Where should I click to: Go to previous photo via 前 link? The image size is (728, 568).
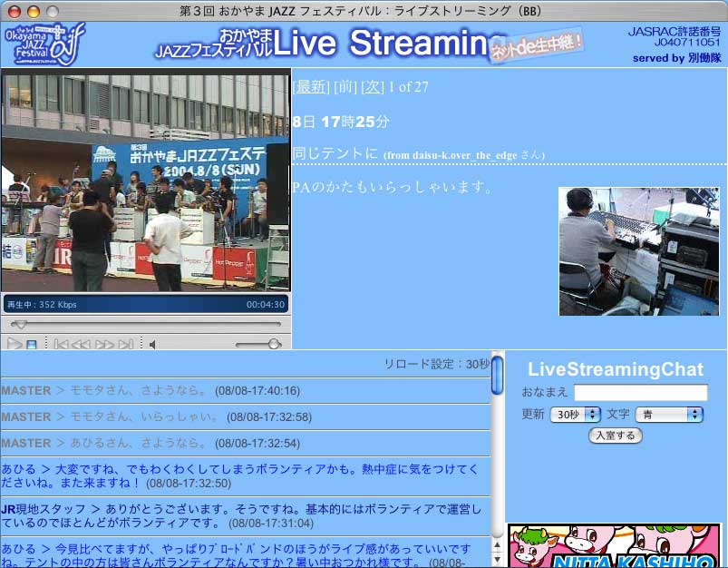[x=345, y=86]
